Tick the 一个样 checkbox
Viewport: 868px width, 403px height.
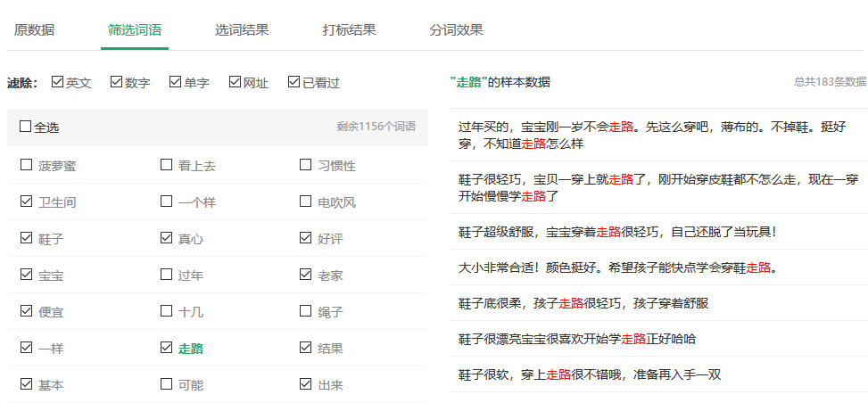(166, 201)
